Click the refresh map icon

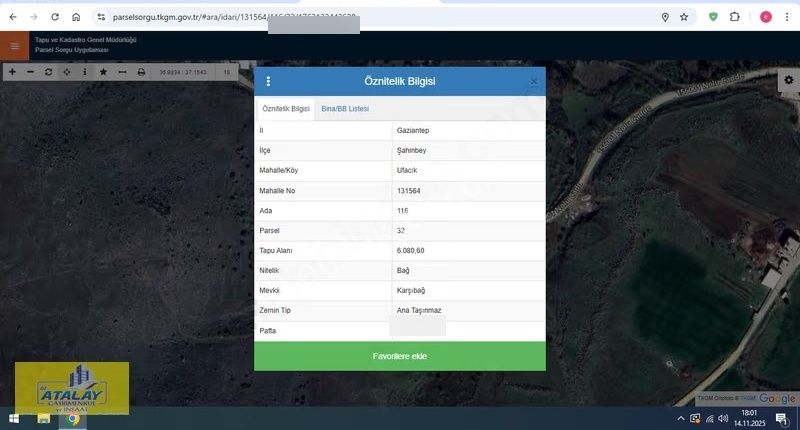[x=48, y=72]
